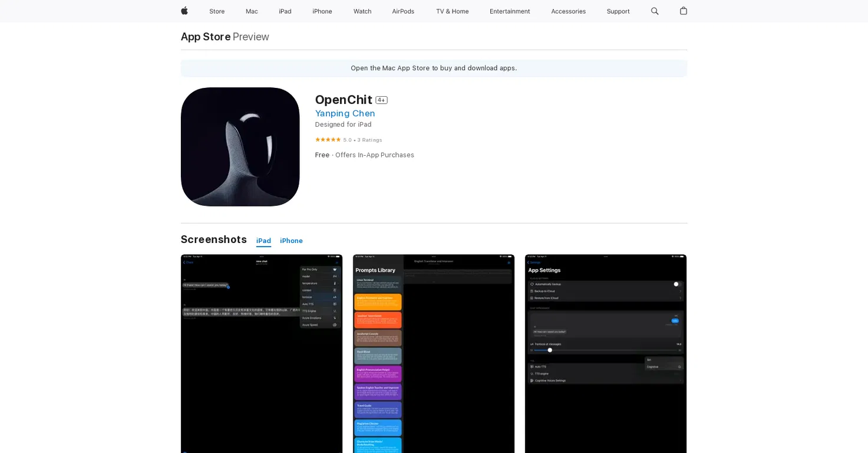The image size is (868, 453).
Task: Open the AirPods menu
Action: 403,11
